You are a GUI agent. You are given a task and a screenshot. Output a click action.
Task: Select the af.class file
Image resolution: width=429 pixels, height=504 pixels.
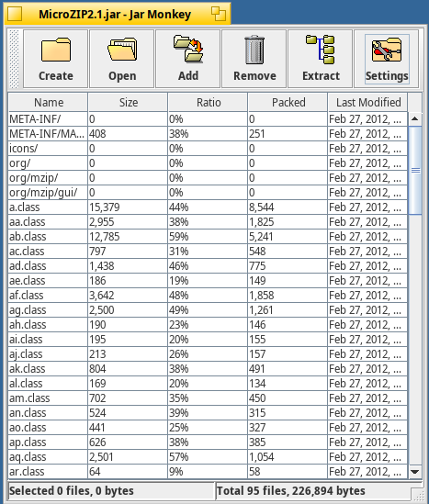pyautogui.click(x=208, y=295)
